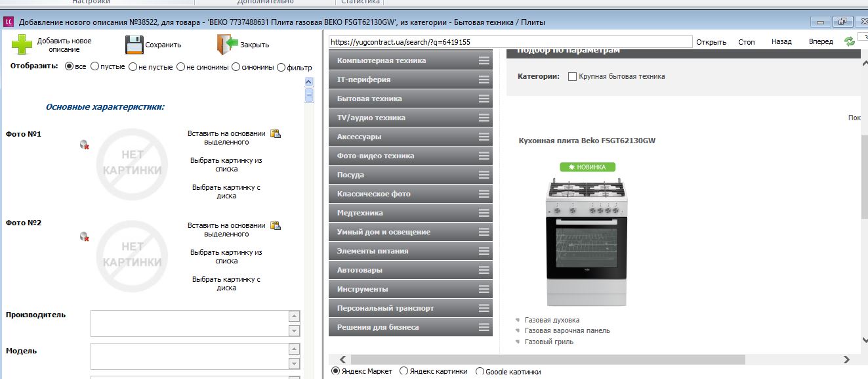Open the 'Компьютерная техника' menu item
Image resolution: width=868 pixels, height=379 pixels.
pyautogui.click(x=411, y=60)
